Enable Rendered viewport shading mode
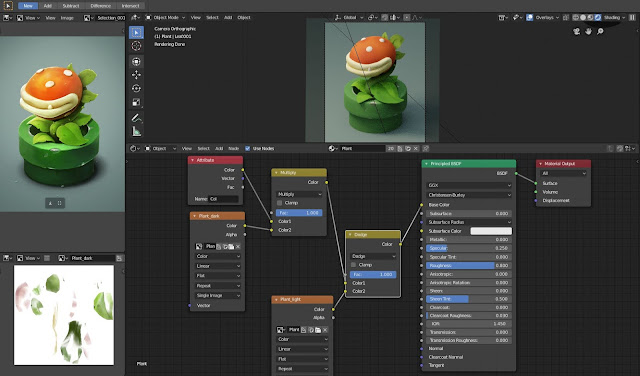640x376 pixels. click(x=597, y=18)
